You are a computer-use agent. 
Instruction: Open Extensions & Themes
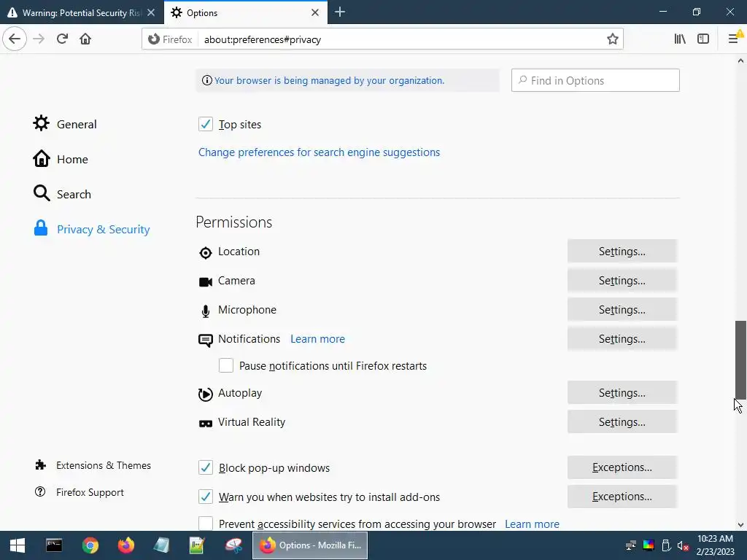click(x=93, y=465)
